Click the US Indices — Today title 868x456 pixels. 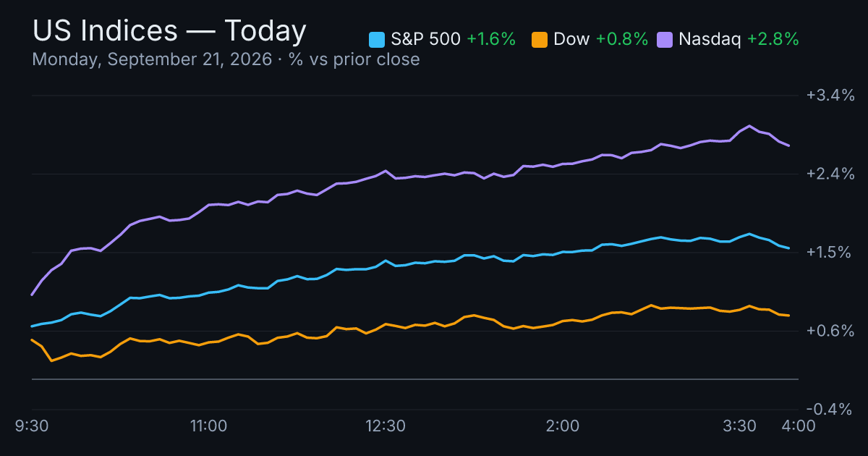click(169, 31)
